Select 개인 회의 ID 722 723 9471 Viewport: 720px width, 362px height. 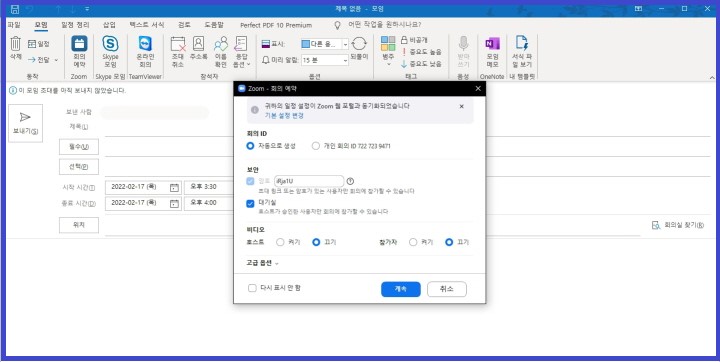click(315, 146)
